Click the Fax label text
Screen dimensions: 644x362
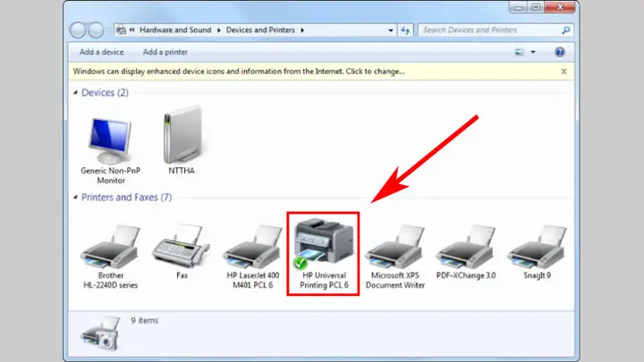click(x=182, y=275)
